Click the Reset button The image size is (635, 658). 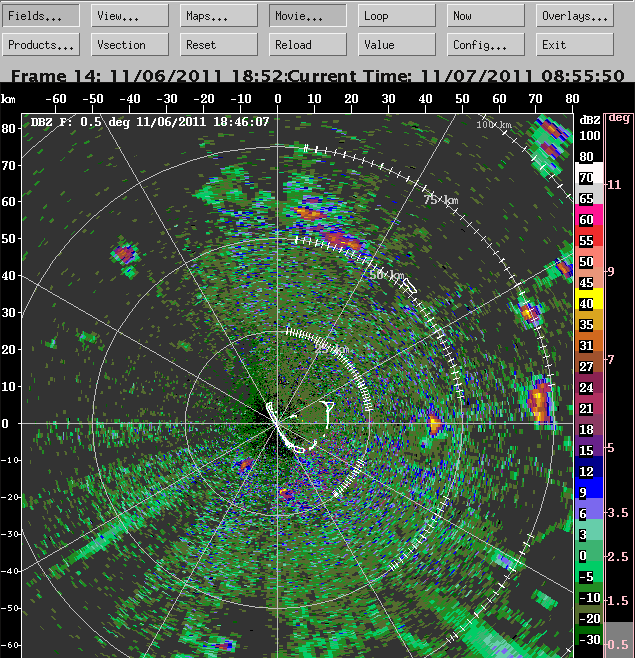[219, 44]
